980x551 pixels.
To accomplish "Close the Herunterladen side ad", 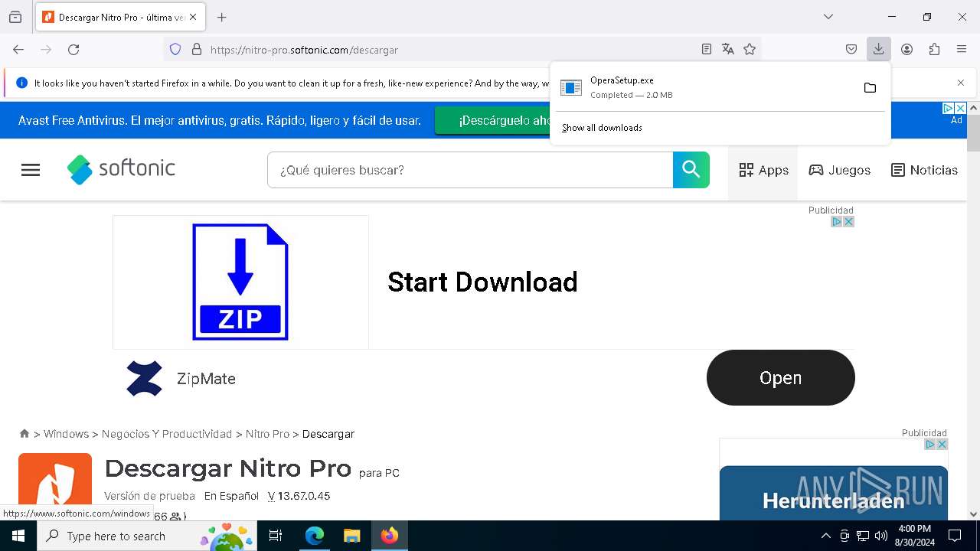I will (x=942, y=445).
